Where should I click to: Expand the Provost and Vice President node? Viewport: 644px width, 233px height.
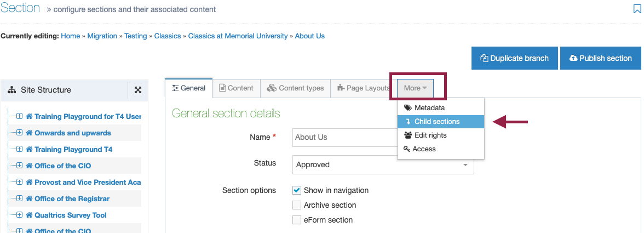[19, 182]
